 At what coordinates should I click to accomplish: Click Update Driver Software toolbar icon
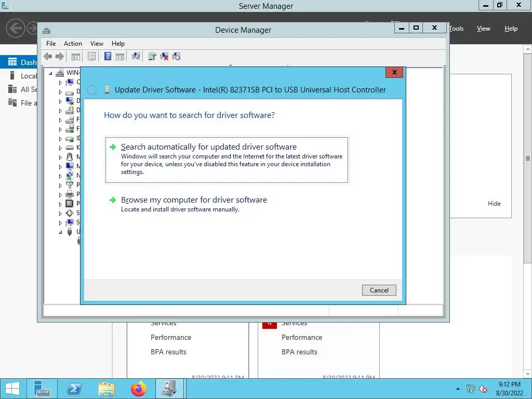[x=152, y=56]
